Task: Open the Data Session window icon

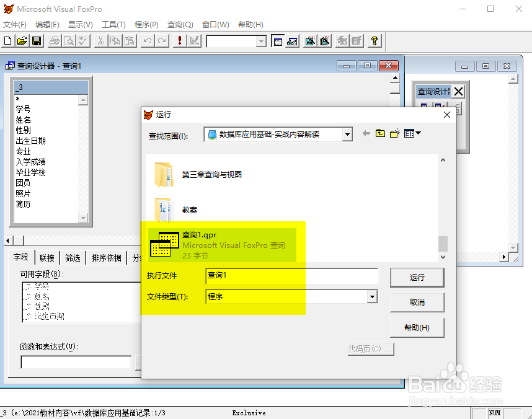Action: pyautogui.click(x=292, y=41)
